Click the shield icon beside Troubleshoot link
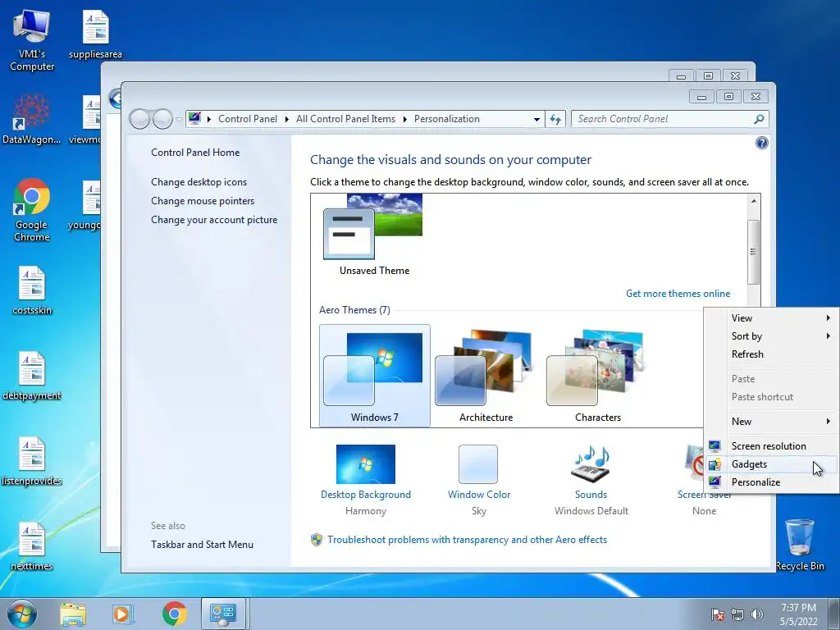840x630 pixels. pyautogui.click(x=317, y=540)
